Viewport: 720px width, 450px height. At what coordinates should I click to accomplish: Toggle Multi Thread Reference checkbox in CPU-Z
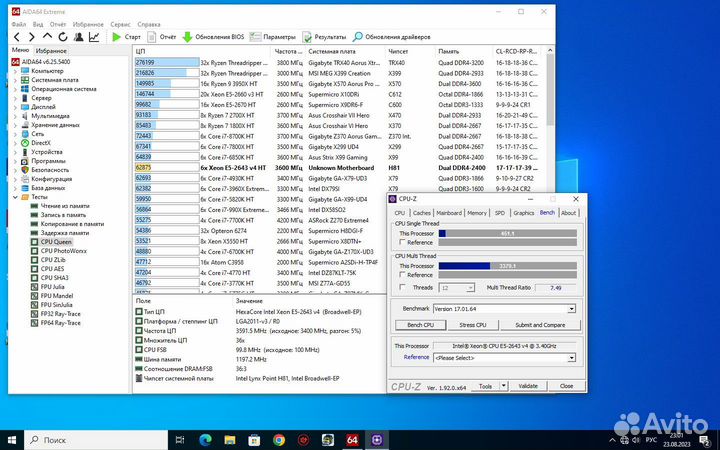coord(403,275)
